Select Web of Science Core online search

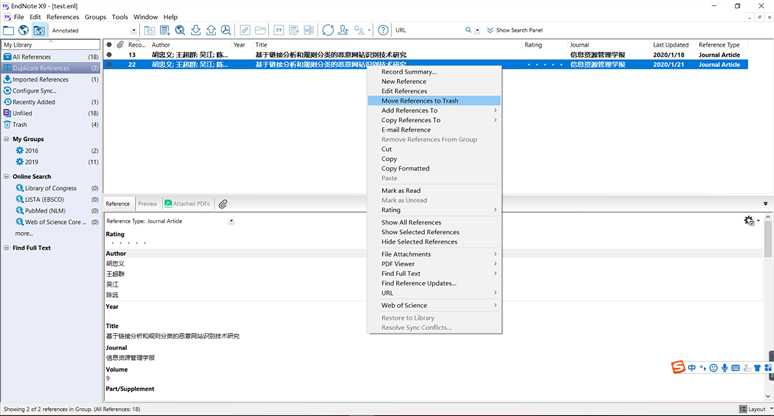coord(57,222)
